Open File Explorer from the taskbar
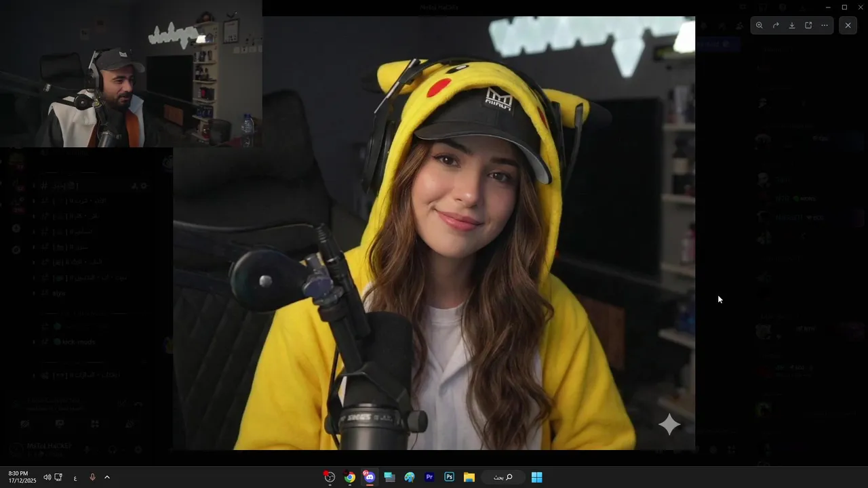The width and height of the screenshot is (868, 488). click(469, 477)
